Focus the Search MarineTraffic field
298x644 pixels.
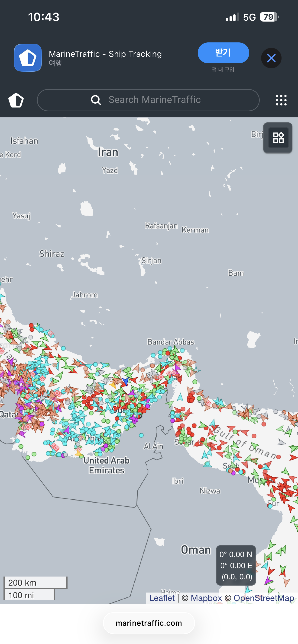(148, 100)
